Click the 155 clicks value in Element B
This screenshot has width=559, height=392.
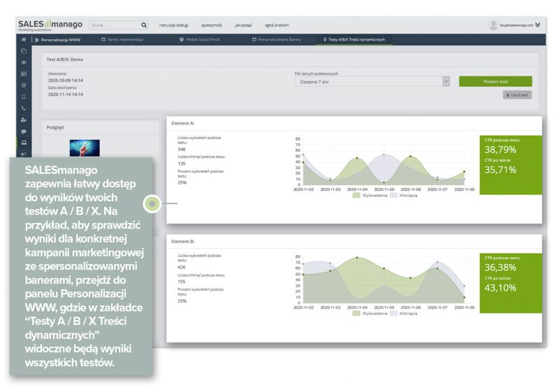pos(182,282)
